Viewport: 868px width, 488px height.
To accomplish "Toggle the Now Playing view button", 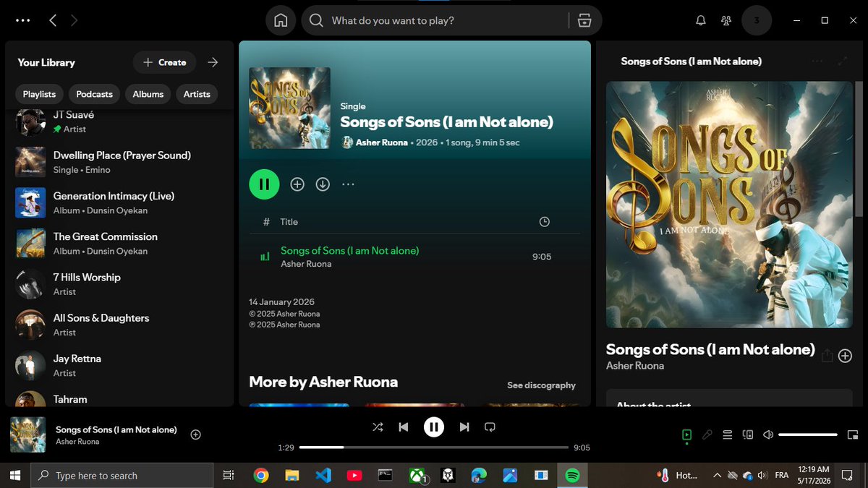I will [686, 435].
